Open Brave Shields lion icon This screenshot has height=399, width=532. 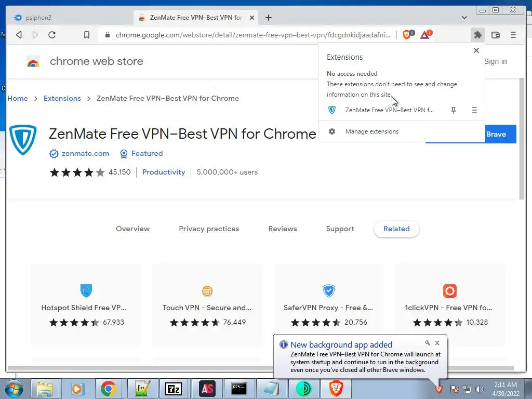coord(408,34)
